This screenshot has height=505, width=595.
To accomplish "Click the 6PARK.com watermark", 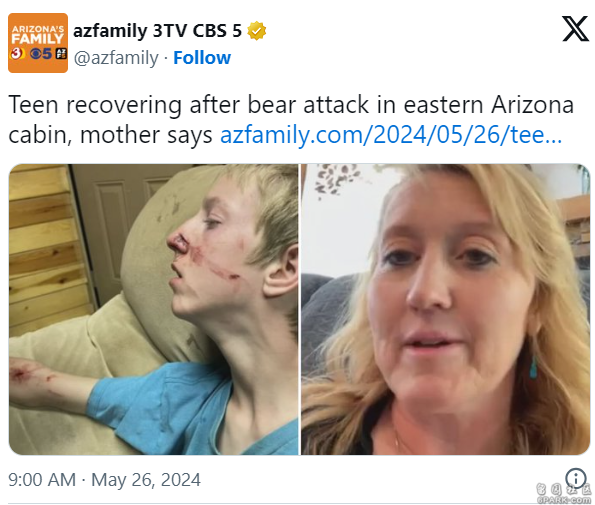I will 565,495.
